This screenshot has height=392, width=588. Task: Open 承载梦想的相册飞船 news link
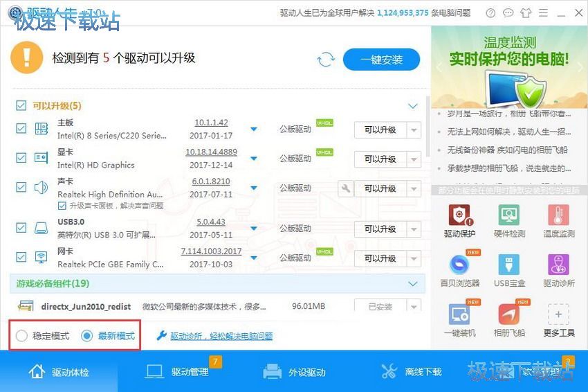pos(509,168)
